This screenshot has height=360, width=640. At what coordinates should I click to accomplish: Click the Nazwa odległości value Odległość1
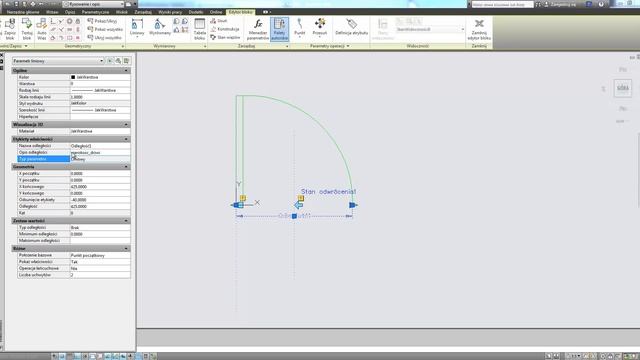[100, 146]
